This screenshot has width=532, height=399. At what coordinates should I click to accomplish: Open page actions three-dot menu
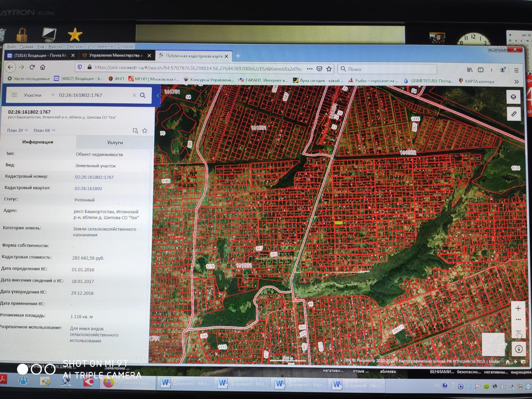(x=310, y=69)
